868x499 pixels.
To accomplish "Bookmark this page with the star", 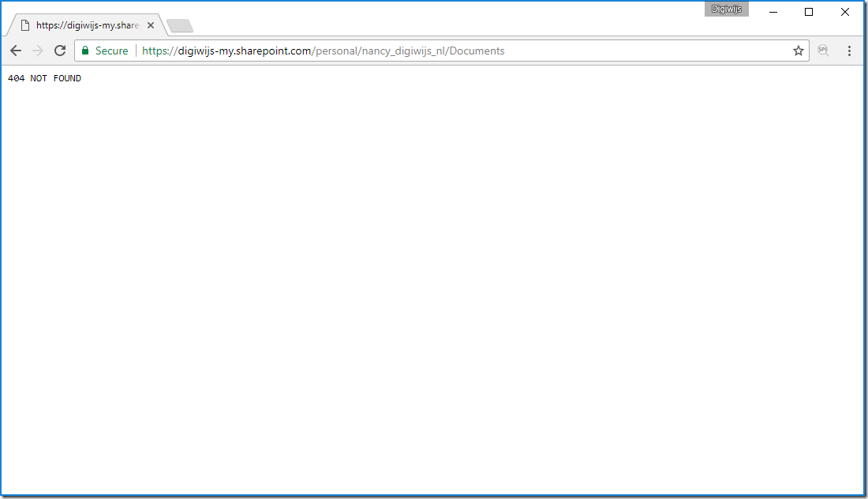I will (799, 51).
